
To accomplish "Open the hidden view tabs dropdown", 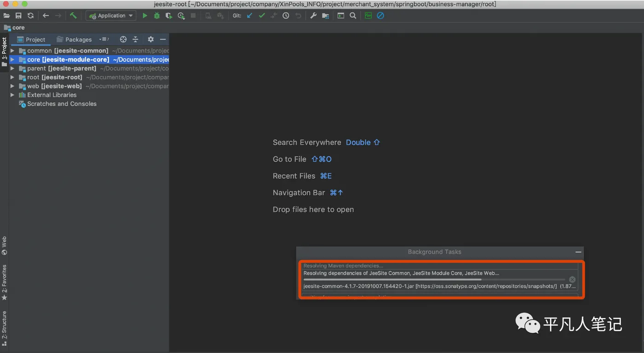I will [104, 40].
